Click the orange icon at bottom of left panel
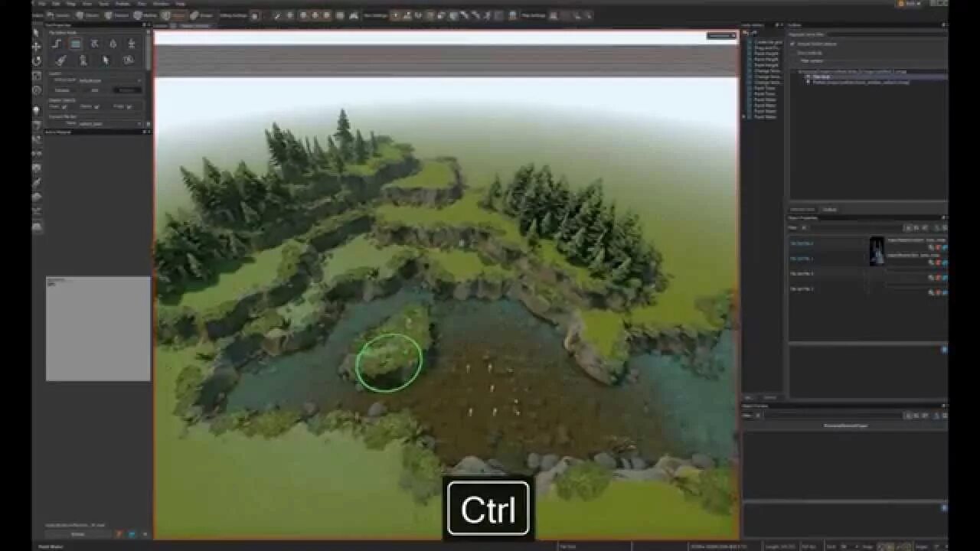The image size is (980, 551). coord(118,534)
